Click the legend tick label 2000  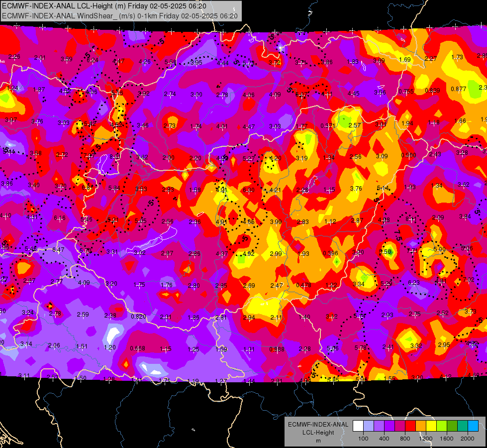468,439
